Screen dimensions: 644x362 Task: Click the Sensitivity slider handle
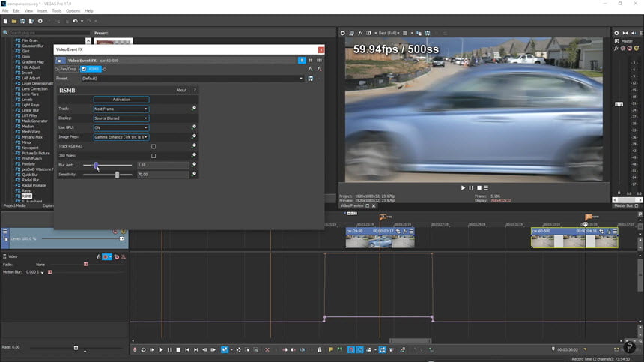tap(117, 174)
